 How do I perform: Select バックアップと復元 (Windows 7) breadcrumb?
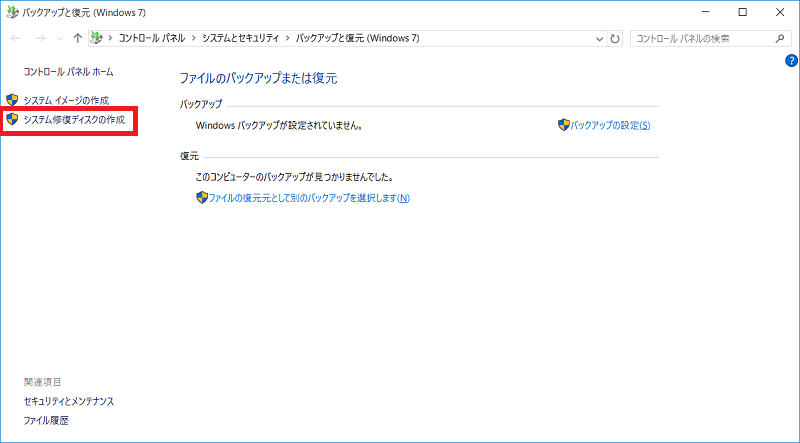358,38
